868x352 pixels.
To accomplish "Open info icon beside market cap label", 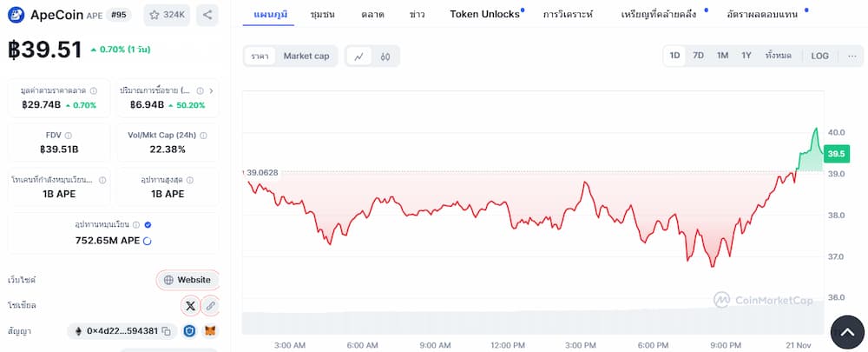I will click(94, 91).
